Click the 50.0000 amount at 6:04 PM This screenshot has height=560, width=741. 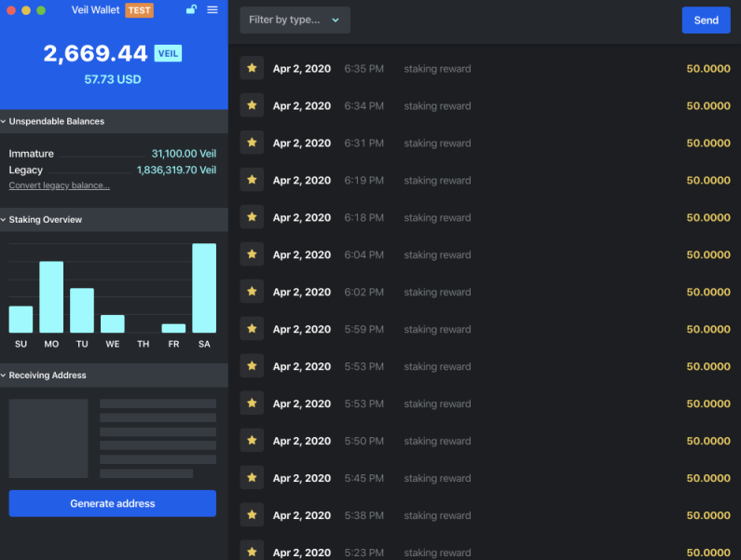(x=708, y=254)
